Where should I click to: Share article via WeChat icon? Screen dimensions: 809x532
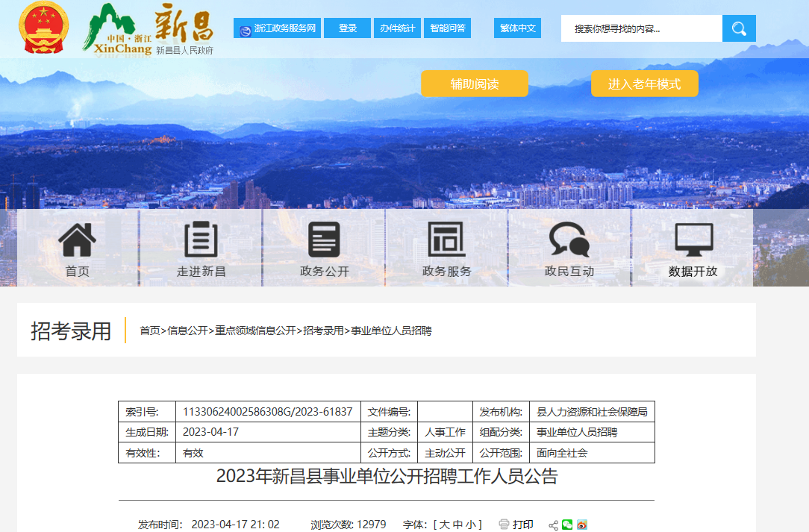[x=567, y=525]
